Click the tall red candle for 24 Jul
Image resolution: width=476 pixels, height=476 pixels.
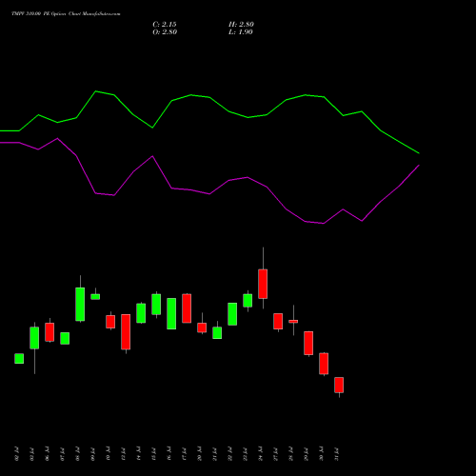(263, 284)
